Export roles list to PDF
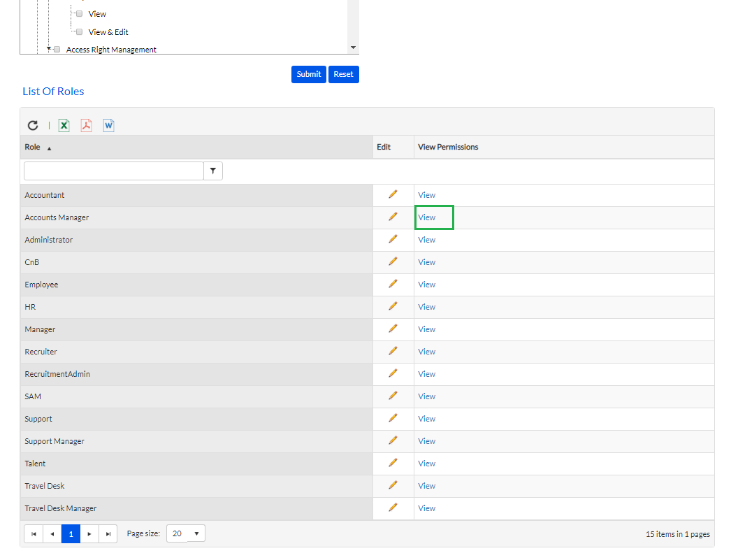This screenshot has width=731, height=560. coord(86,126)
